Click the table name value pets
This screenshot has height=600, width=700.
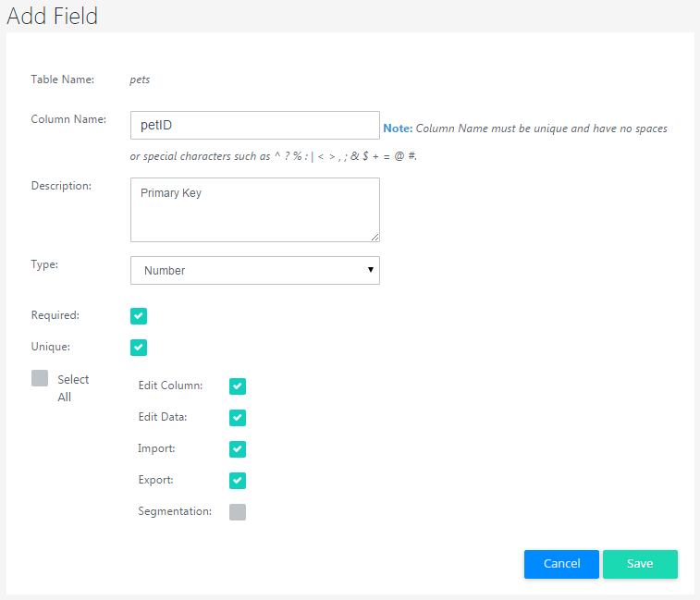(x=140, y=80)
